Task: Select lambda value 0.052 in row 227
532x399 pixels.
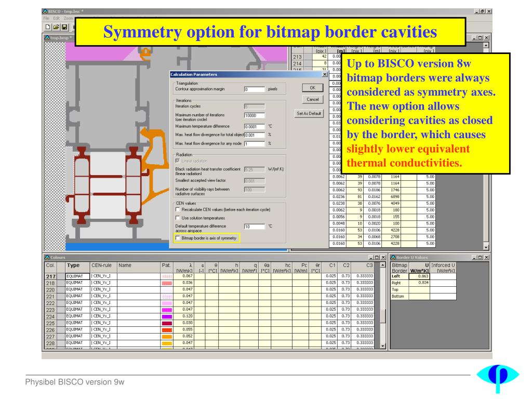Action: (x=183, y=336)
